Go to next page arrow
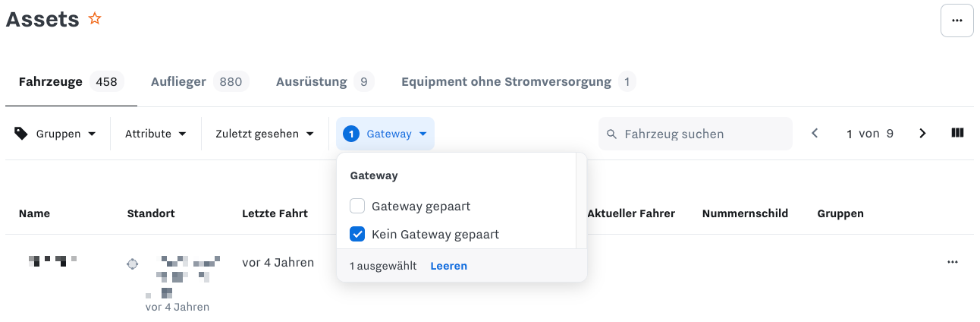This screenshot has width=980, height=322. click(922, 134)
